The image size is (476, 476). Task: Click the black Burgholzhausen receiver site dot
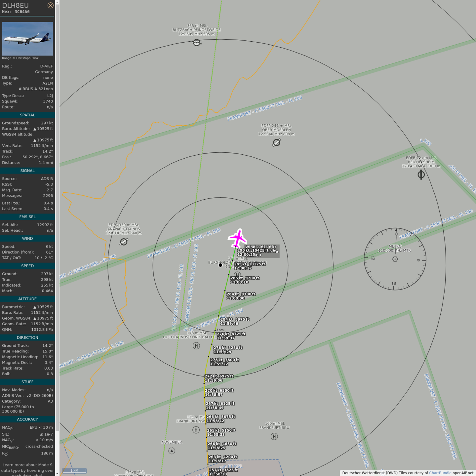220,265
